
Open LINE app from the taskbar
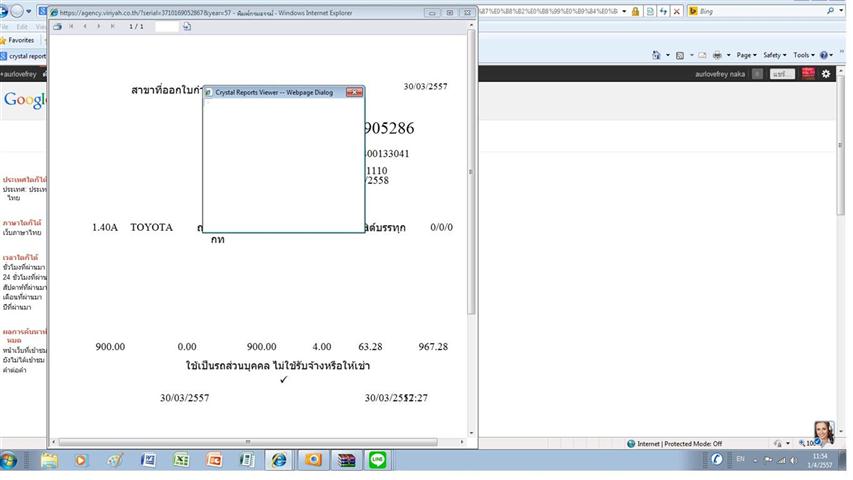[x=378, y=460]
